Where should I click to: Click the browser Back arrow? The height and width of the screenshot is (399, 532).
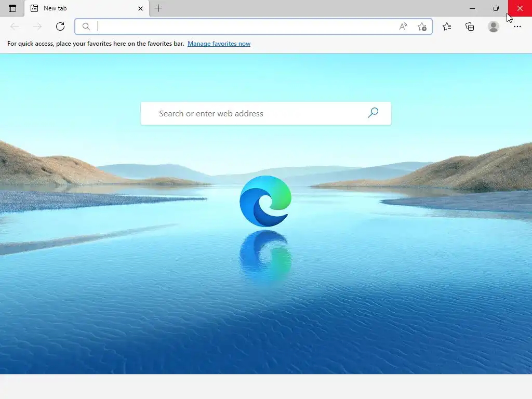14,26
